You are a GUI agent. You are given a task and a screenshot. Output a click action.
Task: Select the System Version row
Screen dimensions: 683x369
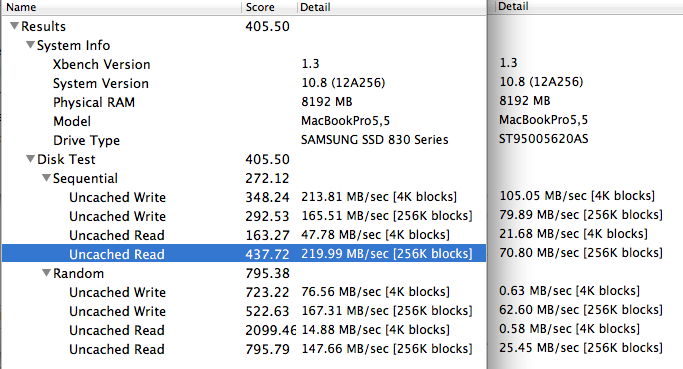coord(244,83)
